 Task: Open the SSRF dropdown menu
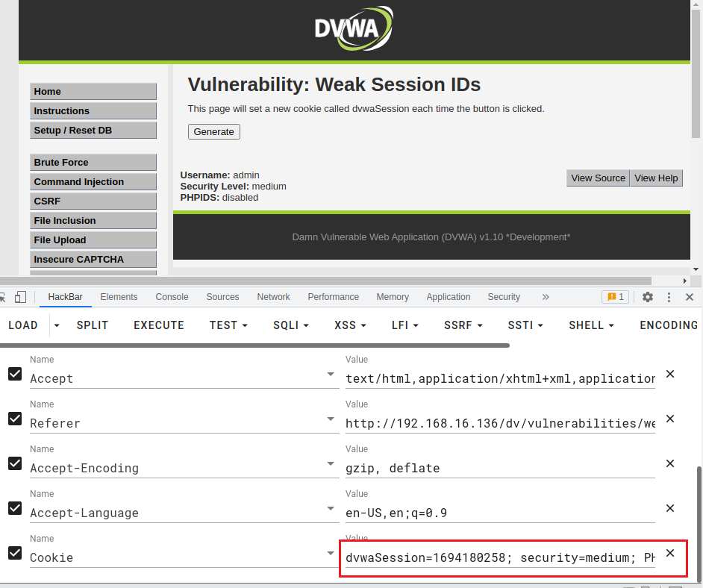coord(463,325)
